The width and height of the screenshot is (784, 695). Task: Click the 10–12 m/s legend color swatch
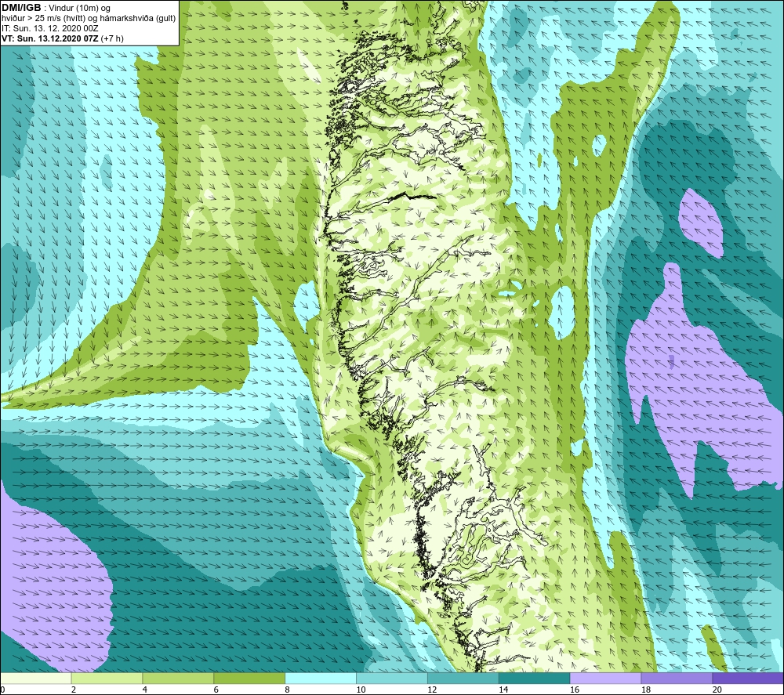click(x=392, y=679)
